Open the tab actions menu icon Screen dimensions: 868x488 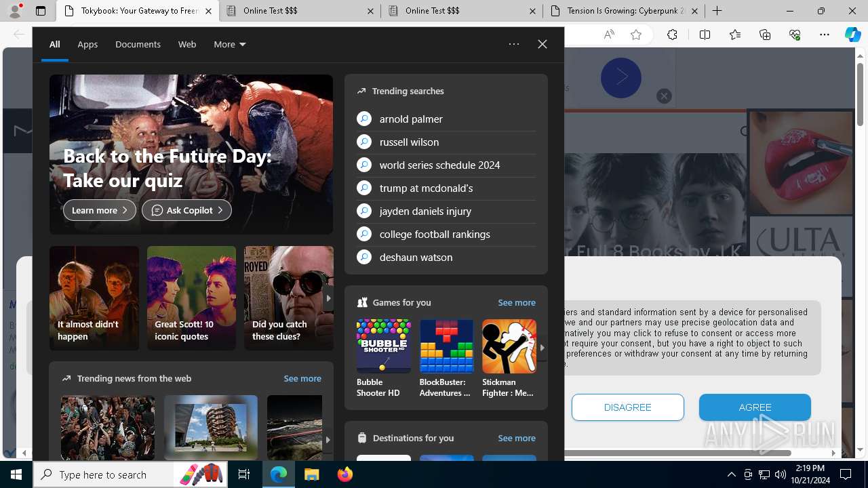[41, 11]
